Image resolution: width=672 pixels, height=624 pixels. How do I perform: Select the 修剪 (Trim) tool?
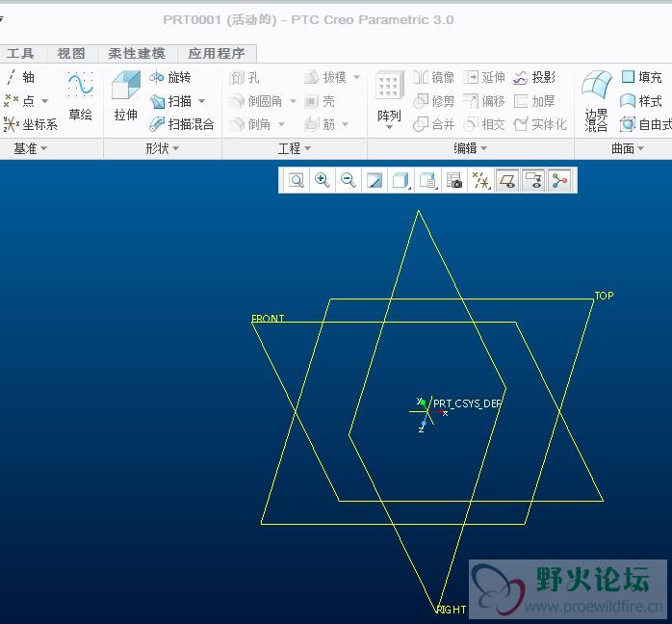[x=433, y=101]
